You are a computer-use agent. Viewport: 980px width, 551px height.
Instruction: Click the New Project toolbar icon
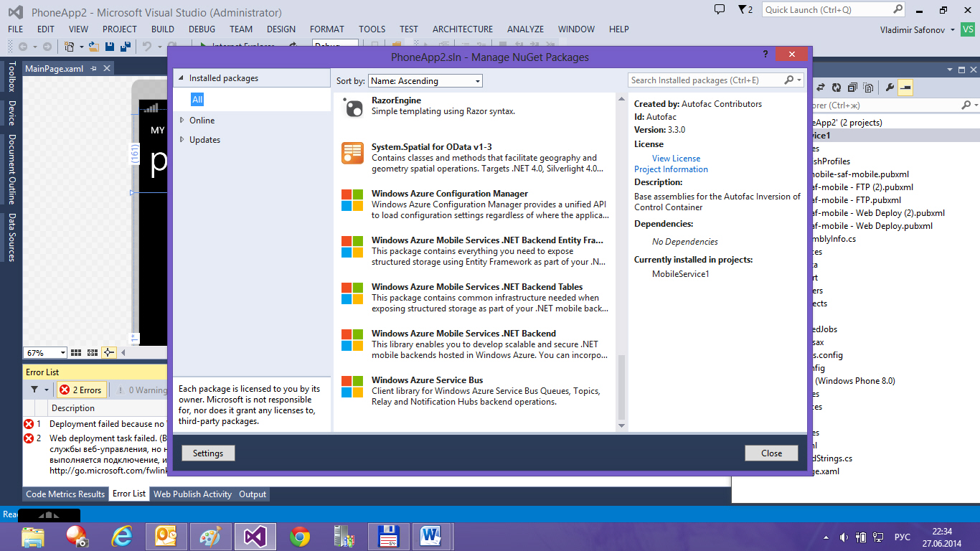pyautogui.click(x=70, y=47)
